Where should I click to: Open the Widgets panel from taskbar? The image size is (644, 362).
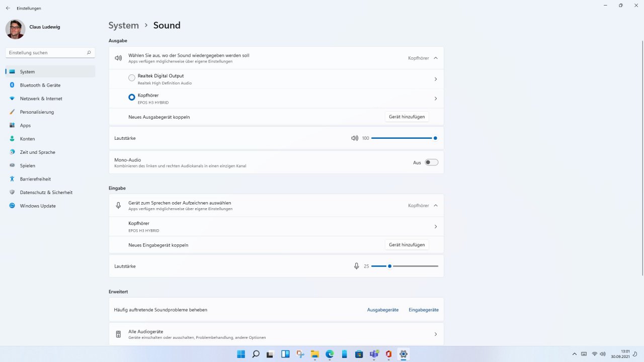tap(285, 354)
